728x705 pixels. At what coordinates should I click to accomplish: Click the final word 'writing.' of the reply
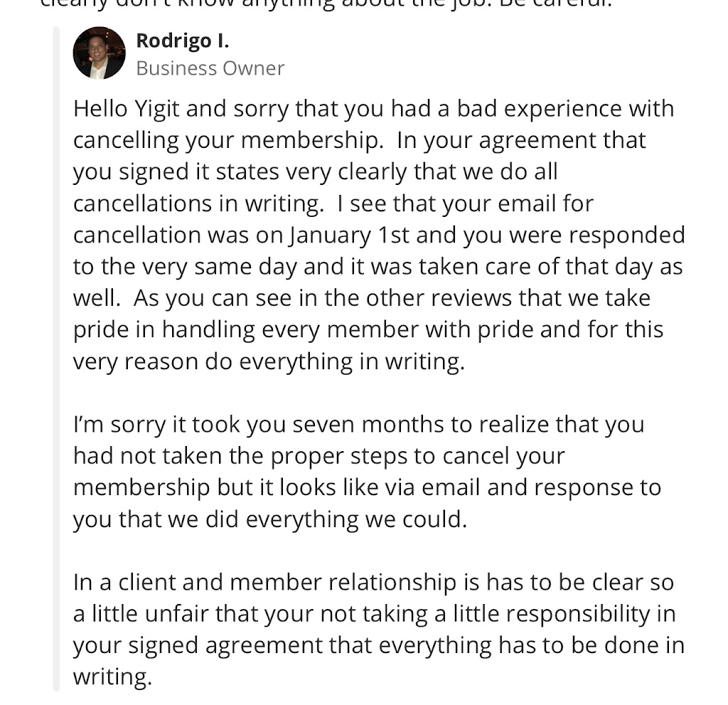click(x=112, y=677)
